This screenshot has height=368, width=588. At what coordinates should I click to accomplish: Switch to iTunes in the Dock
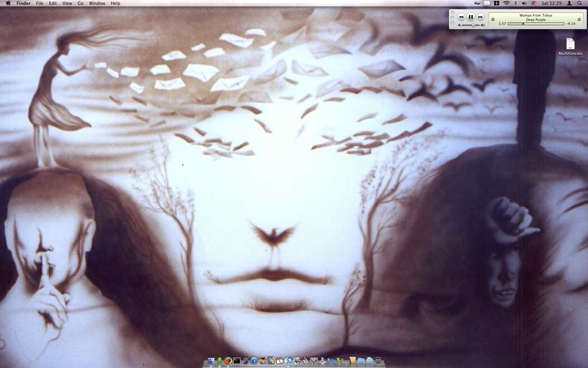tap(288, 361)
